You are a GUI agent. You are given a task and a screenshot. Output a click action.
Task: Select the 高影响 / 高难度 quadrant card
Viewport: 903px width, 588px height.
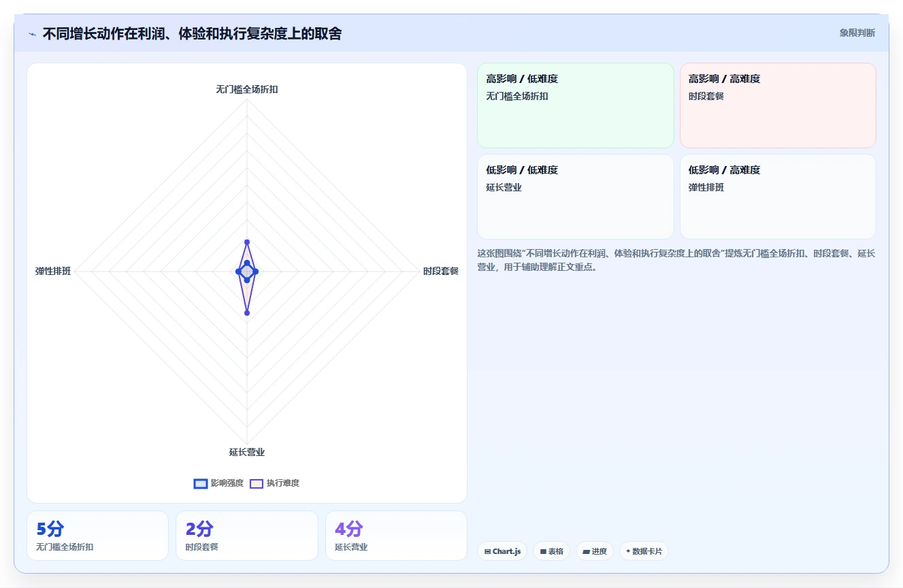[x=778, y=105]
